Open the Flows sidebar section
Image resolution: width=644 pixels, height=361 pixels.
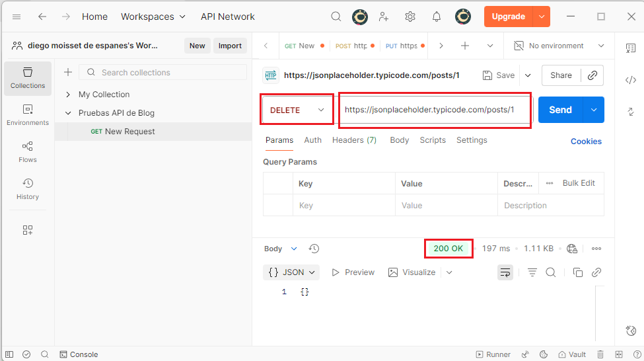27,152
